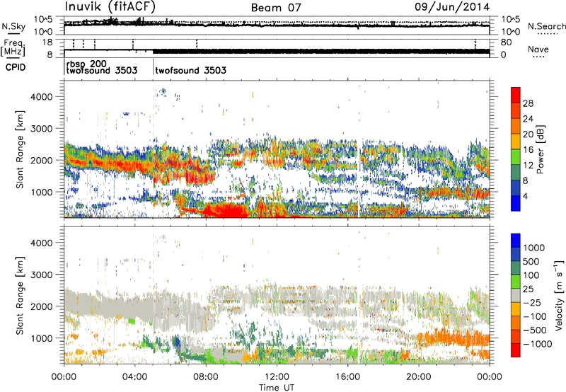Pick the gray segment of the Velocity colorbar
566x392 pixels.
coord(516,295)
